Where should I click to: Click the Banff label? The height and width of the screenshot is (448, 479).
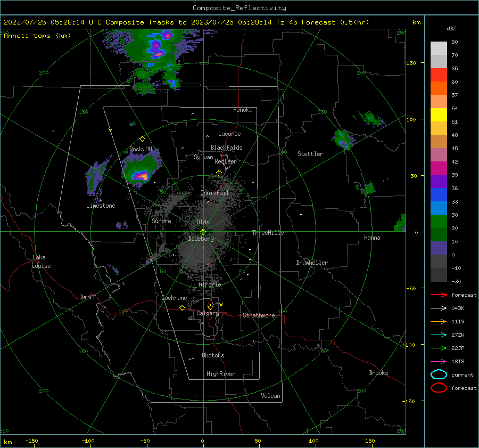(x=88, y=297)
